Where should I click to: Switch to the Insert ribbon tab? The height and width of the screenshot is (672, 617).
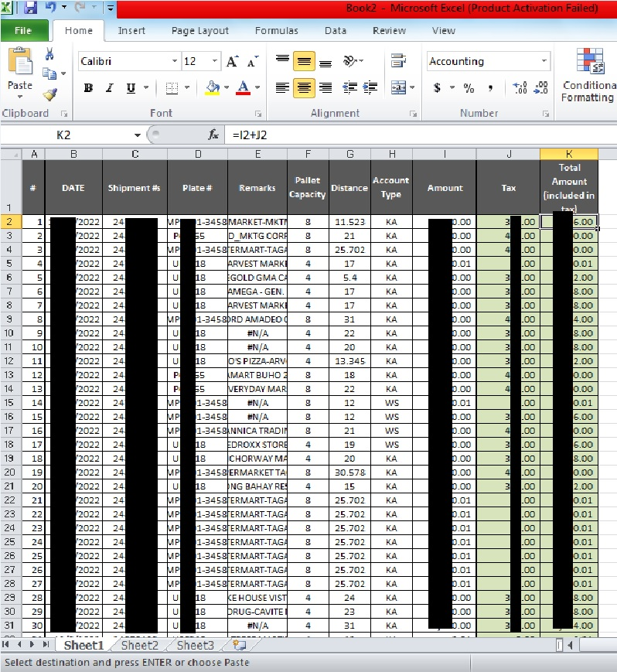click(131, 30)
